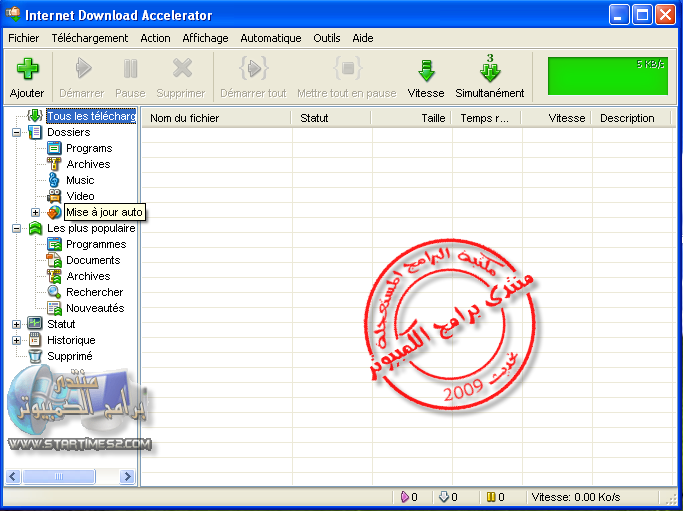Sort by Temps r... column header
The image size is (683, 511).
(487, 118)
